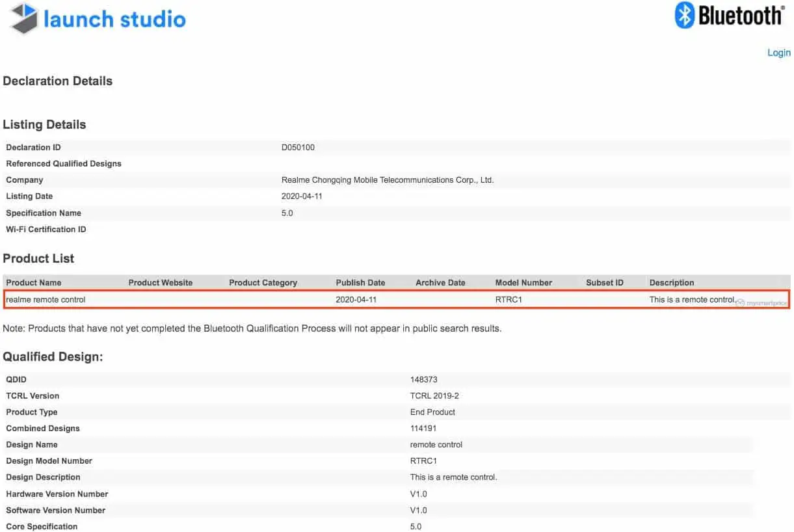The image size is (794, 532).
Task: Select the product row model number RTRC1
Action: coord(509,300)
